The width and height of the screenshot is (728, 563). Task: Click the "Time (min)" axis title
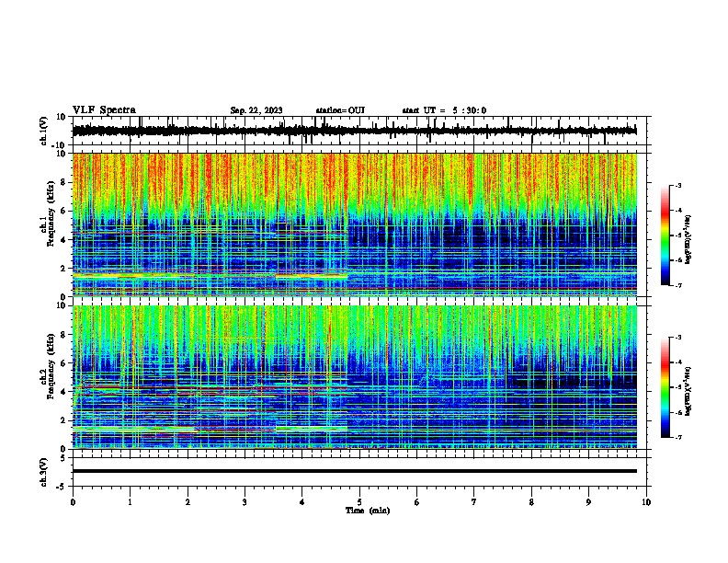(x=368, y=511)
